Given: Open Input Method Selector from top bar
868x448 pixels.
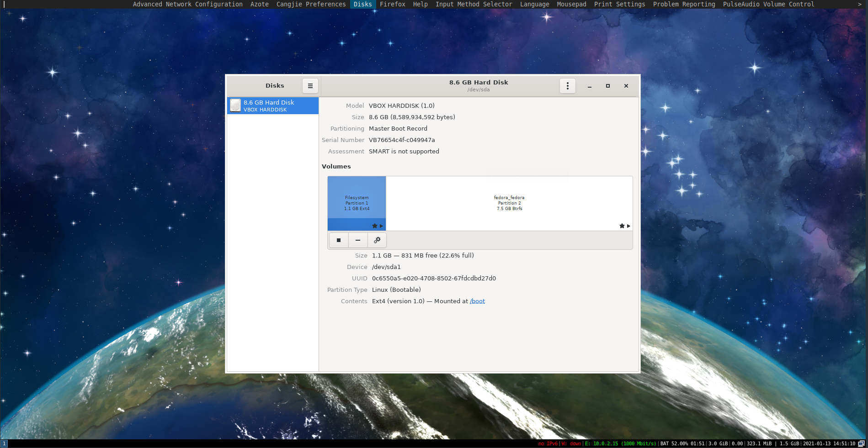Looking at the screenshot, I should [474, 4].
